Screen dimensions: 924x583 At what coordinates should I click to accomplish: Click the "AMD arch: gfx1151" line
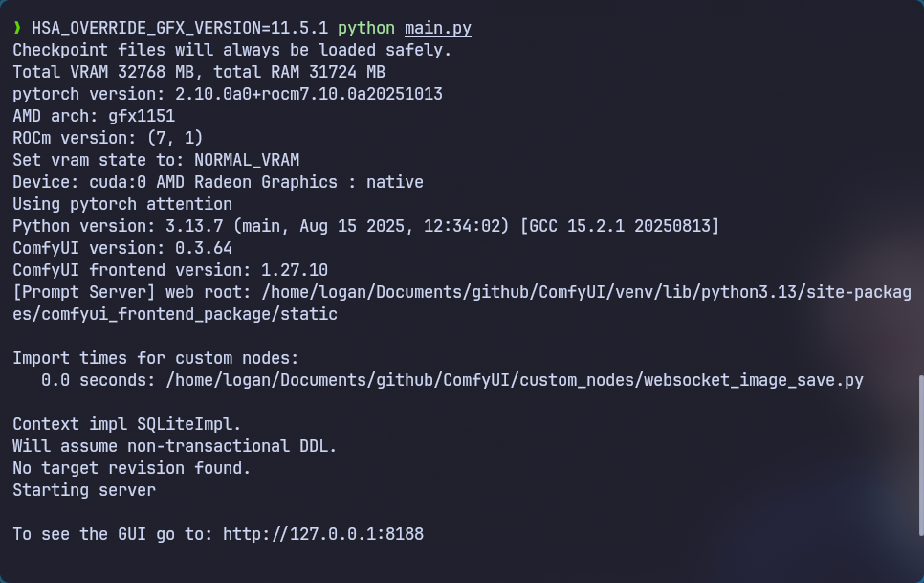pos(94,116)
